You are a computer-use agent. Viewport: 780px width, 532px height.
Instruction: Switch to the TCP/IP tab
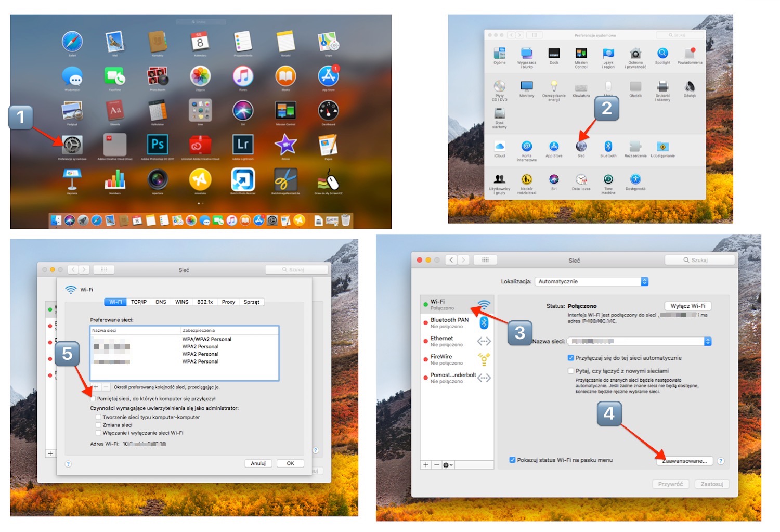pos(138,302)
